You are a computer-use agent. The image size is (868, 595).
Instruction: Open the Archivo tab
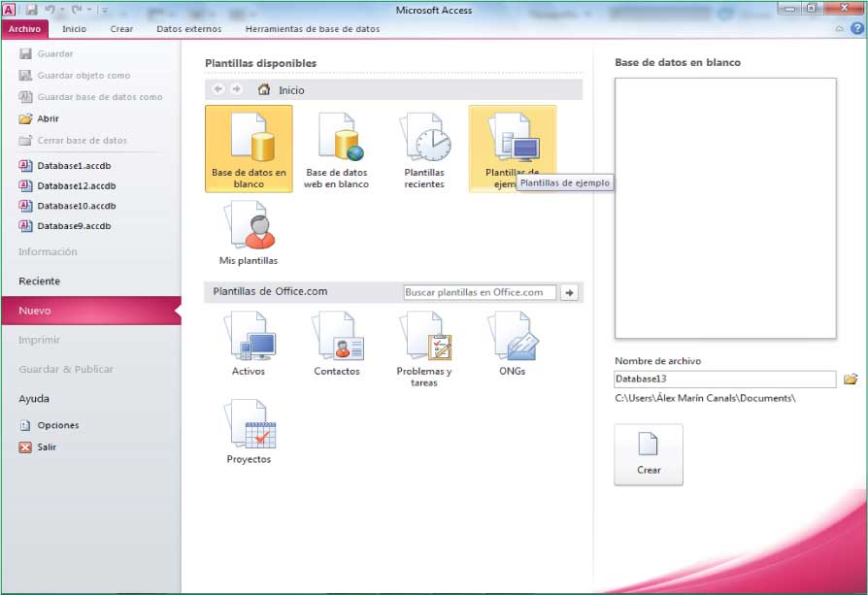tap(24, 29)
